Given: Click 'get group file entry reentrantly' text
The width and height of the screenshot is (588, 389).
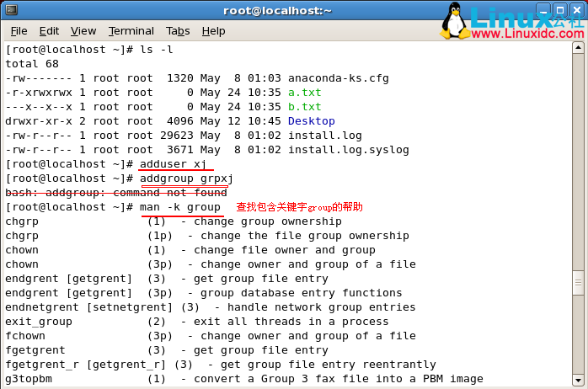Looking at the screenshot, I should pyautogui.click(x=329, y=365).
